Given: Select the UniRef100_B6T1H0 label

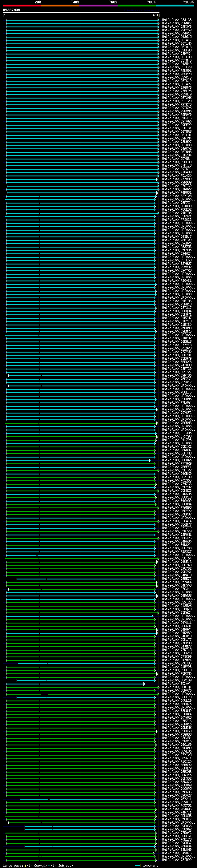Looking at the screenshot, I should pyautogui.click(x=177, y=43).
